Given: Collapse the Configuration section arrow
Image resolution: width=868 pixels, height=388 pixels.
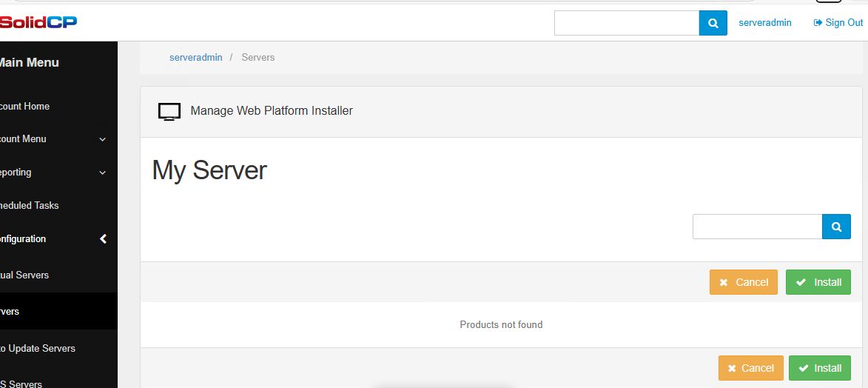Looking at the screenshot, I should click(x=103, y=239).
